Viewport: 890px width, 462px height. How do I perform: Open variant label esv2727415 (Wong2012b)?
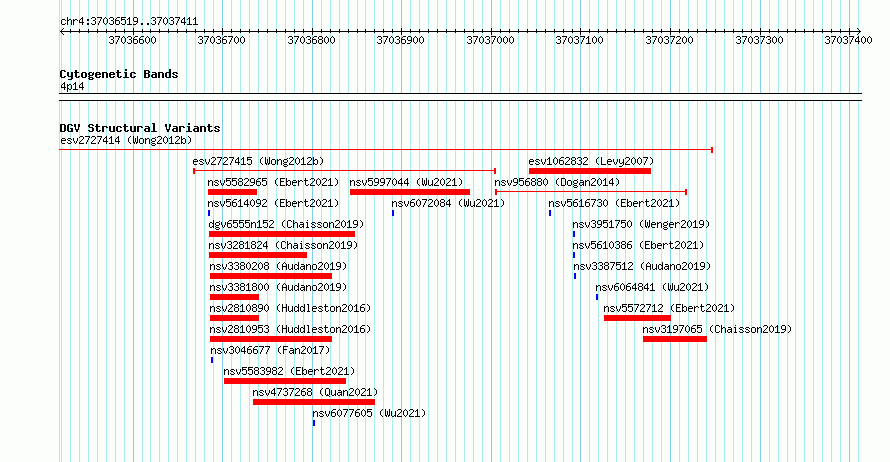pyautogui.click(x=258, y=161)
